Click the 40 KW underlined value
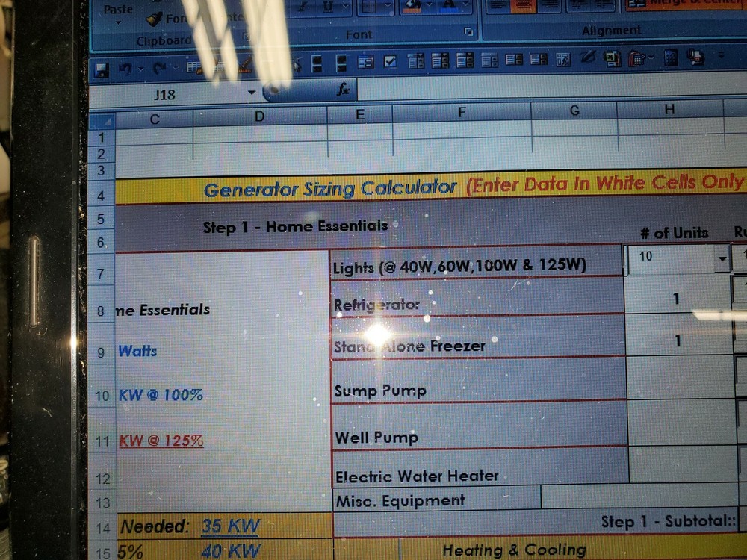 coord(230,550)
